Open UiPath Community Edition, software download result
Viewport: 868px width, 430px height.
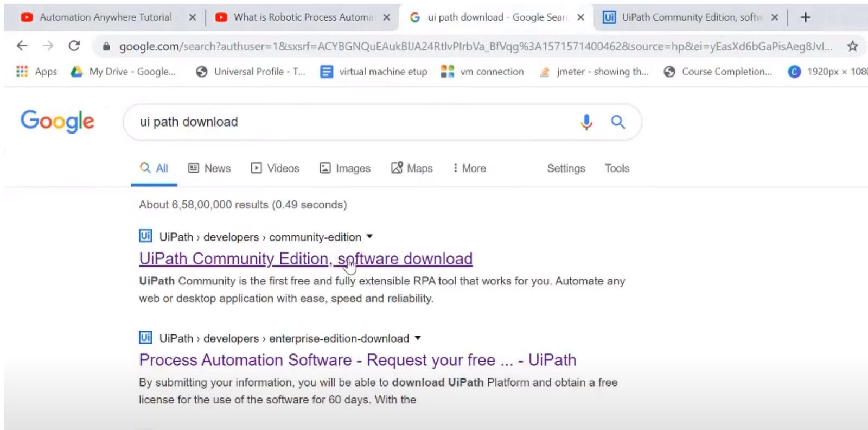coord(305,259)
